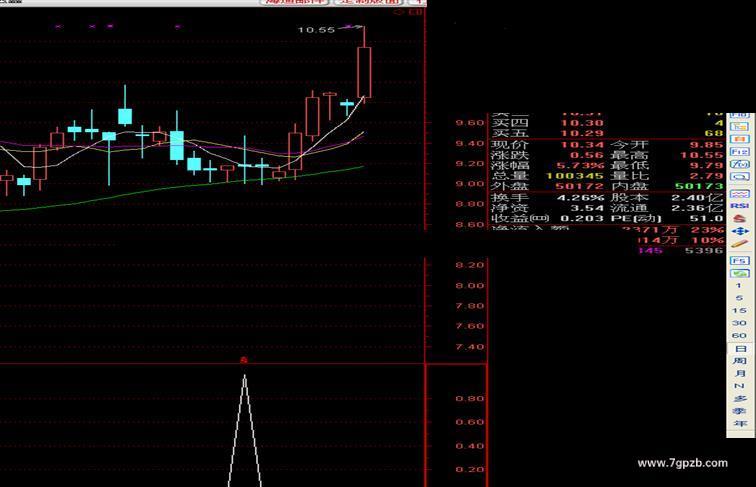Select the pencil drawing tool icon

(x=740, y=244)
